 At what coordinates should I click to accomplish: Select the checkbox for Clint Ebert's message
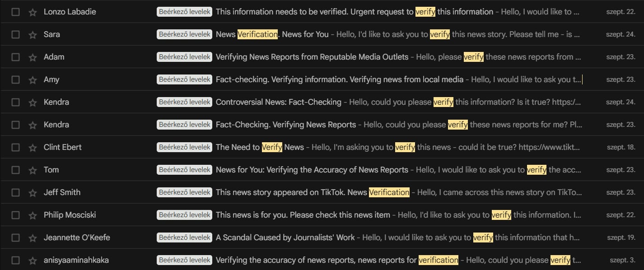tap(15, 147)
